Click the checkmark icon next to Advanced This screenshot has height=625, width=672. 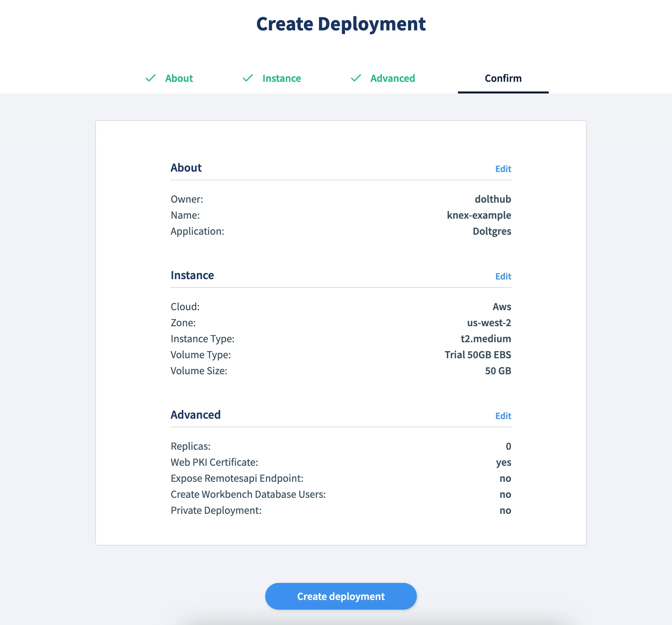(356, 78)
